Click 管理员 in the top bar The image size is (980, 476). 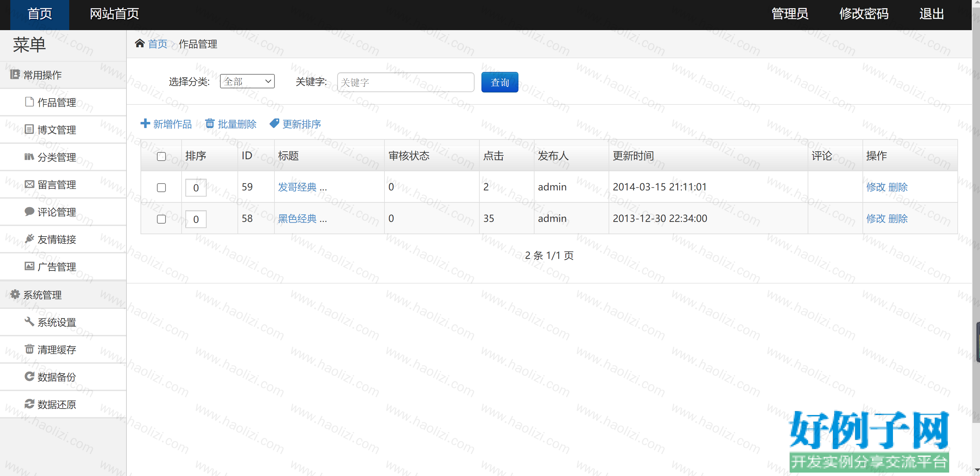coord(790,14)
